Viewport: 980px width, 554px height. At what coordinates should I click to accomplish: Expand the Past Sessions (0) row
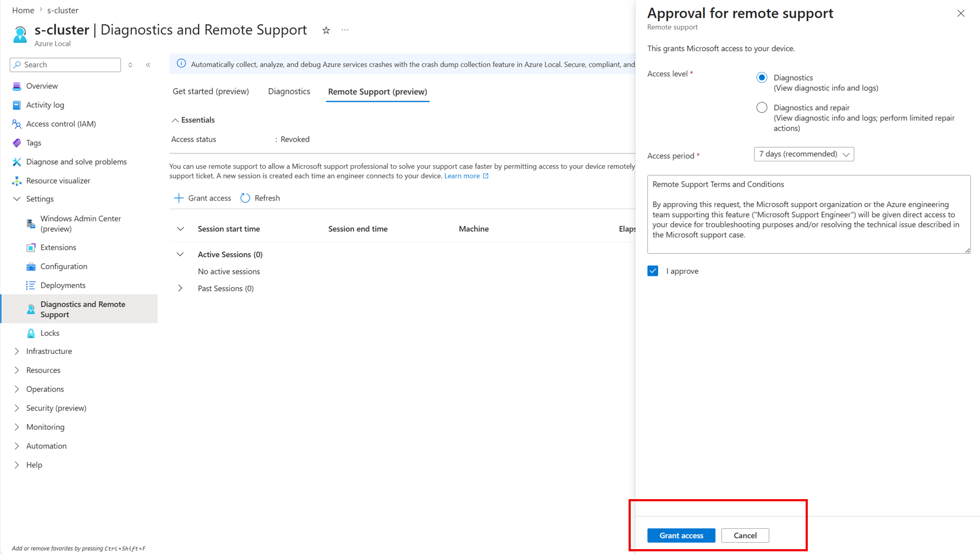[180, 288]
